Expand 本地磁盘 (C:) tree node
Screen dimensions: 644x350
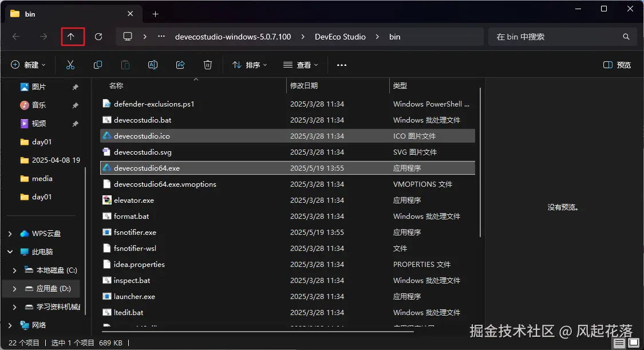click(15, 270)
